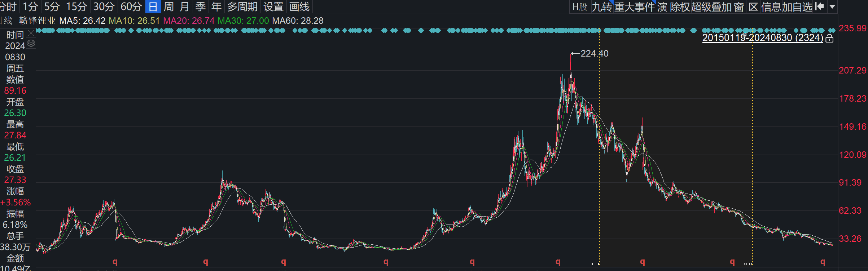Click 加自选 to add to watchlist
868x271 pixels.
coord(797,6)
